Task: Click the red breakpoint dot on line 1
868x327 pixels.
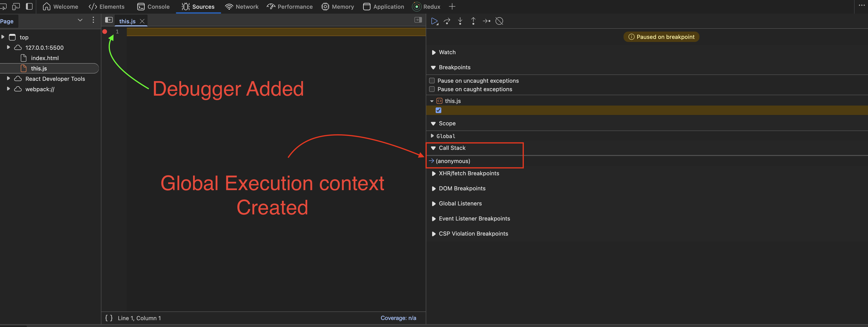Action: coord(105,32)
